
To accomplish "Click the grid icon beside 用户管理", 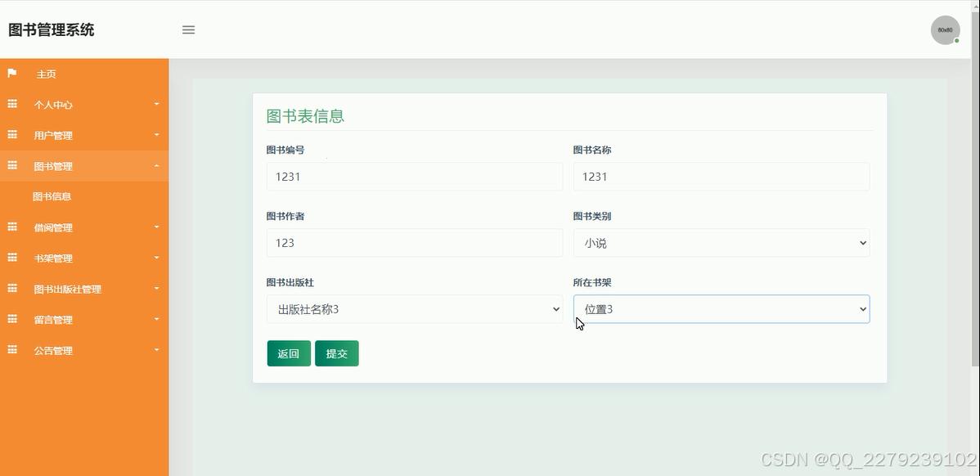I will (x=12, y=134).
